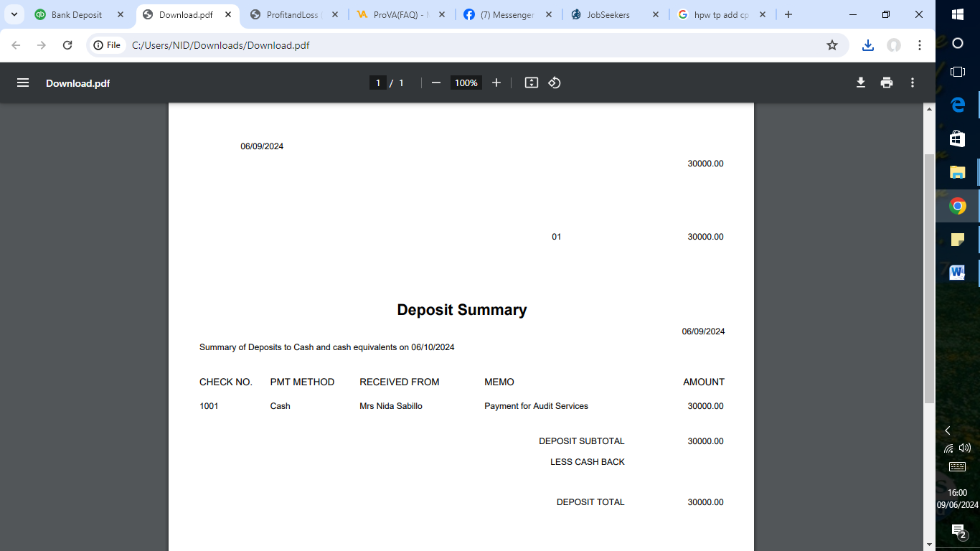980x551 pixels.
Task: Switch to the Messenger tab
Action: (507, 14)
